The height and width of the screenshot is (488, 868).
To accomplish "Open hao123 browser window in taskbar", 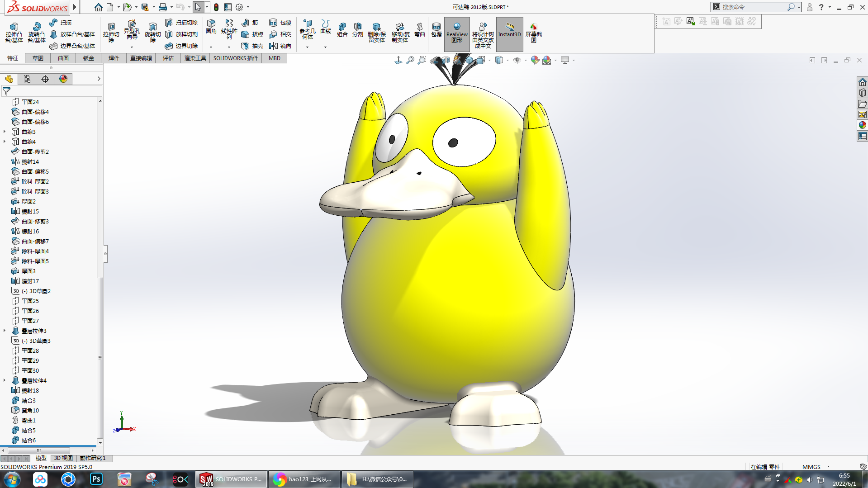I will (x=304, y=479).
